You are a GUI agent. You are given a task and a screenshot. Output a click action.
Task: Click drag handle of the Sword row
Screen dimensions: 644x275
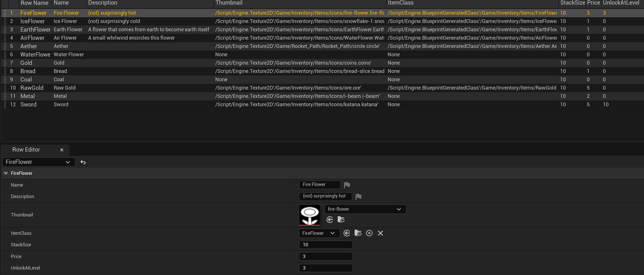click(5, 105)
